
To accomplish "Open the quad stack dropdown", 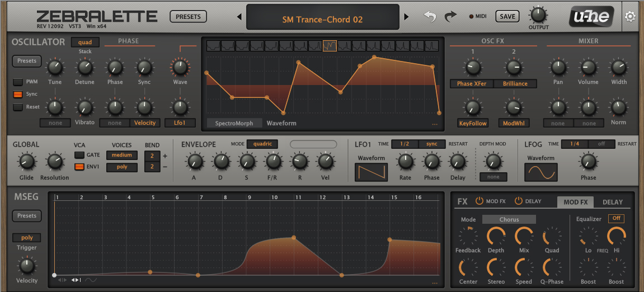I will click(85, 42).
